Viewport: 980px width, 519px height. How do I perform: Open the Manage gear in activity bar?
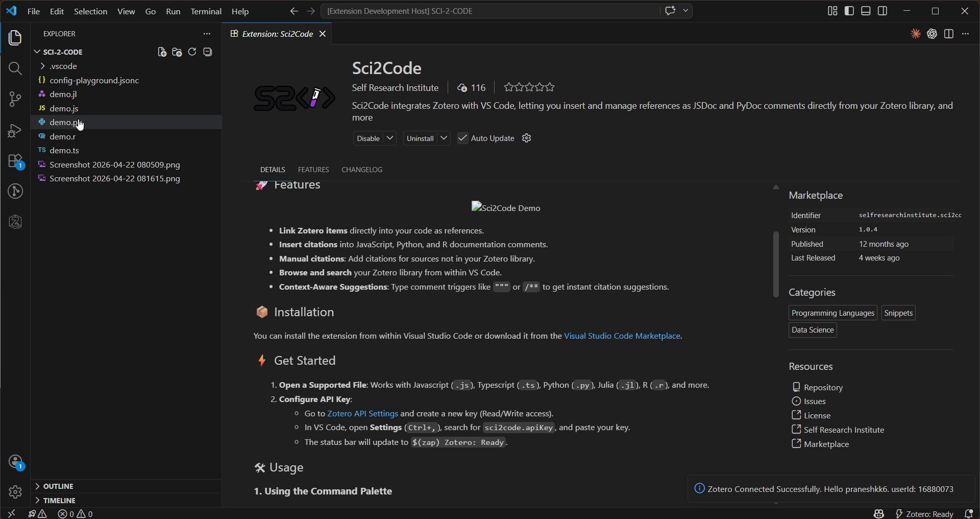click(15, 492)
